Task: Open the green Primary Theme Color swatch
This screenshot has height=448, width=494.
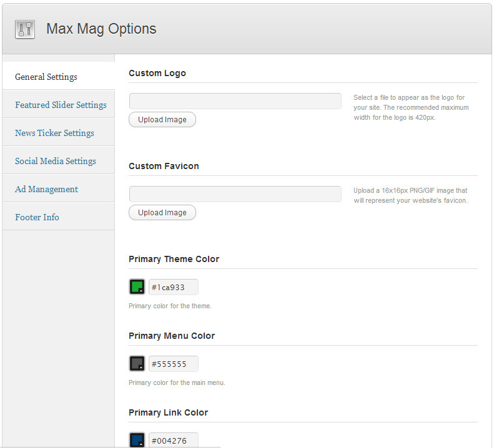Action: coord(137,286)
